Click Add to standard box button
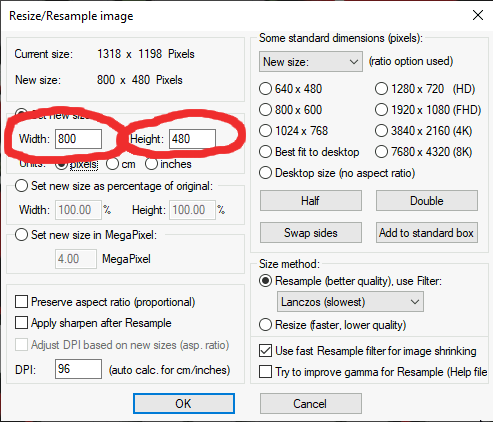Screen dimensions: 493x422 coord(427,233)
